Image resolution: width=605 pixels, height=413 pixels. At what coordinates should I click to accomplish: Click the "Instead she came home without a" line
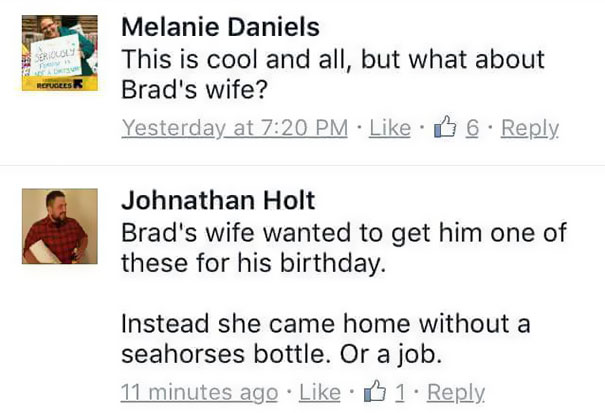[x=325, y=325]
